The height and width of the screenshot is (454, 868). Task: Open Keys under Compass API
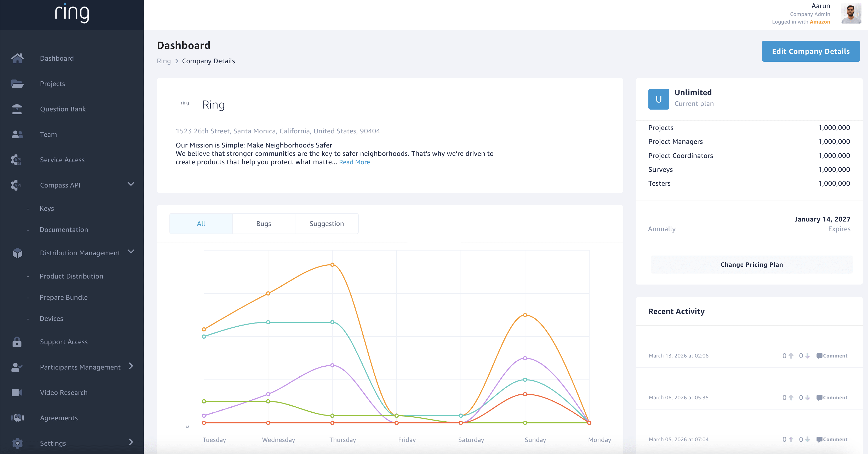47,208
